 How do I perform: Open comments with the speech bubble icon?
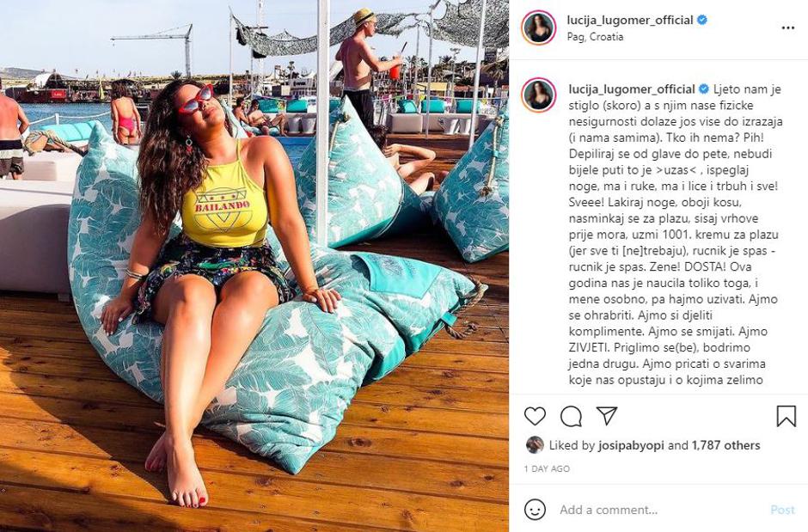(x=571, y=416)
